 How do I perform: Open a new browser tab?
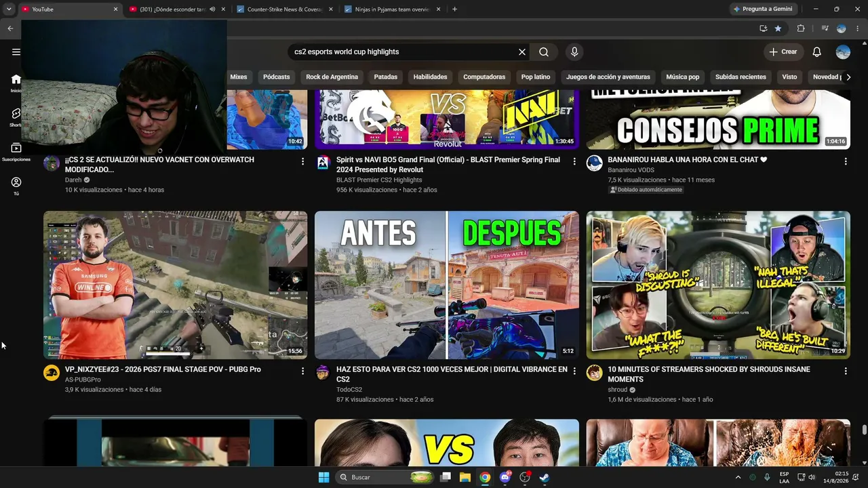point(454,9)
